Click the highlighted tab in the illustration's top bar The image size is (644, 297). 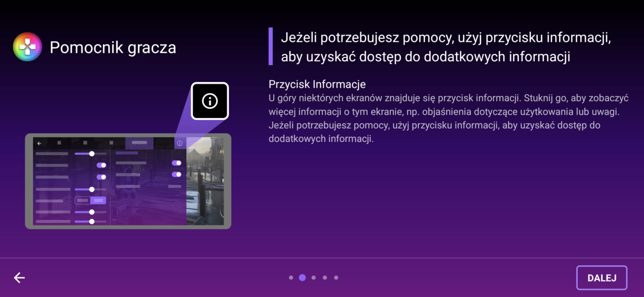(x=139, y=143)
